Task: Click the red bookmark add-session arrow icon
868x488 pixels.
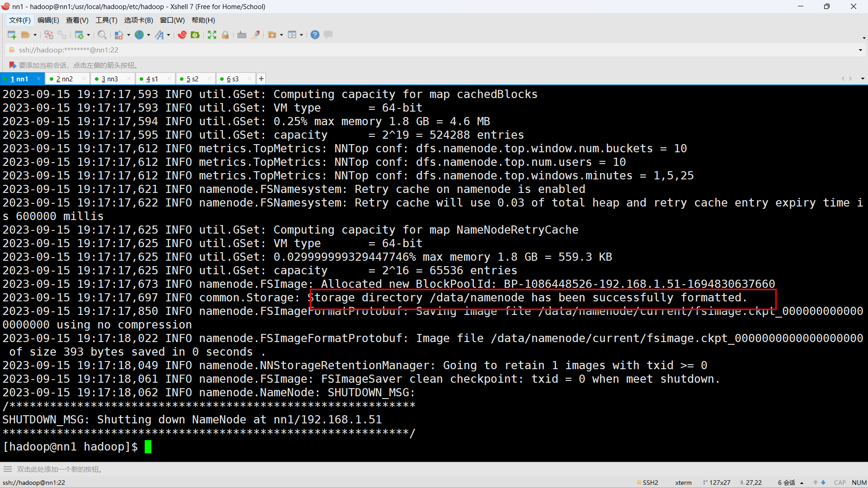Action: [12, 65]
